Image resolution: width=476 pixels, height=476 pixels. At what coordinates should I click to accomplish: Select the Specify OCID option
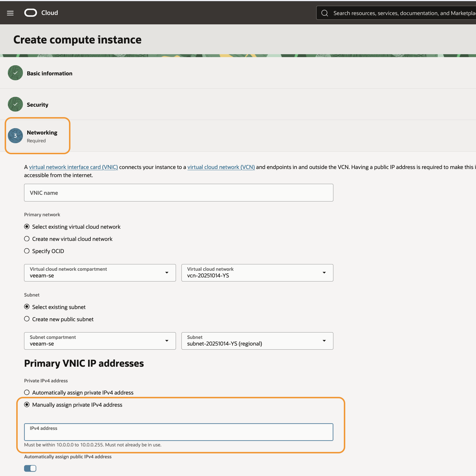[x=27, y=251]
